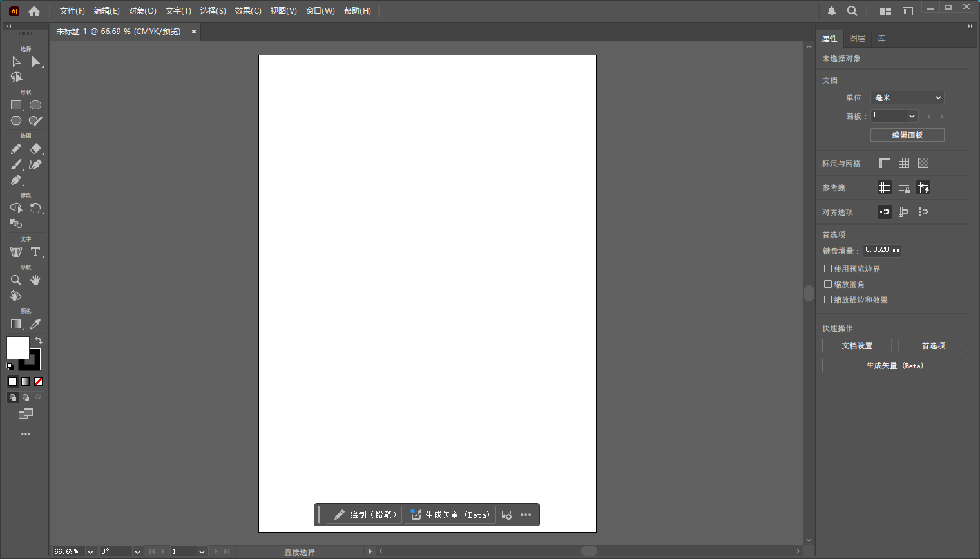Click the white fill color swatch

click(18, 348)
